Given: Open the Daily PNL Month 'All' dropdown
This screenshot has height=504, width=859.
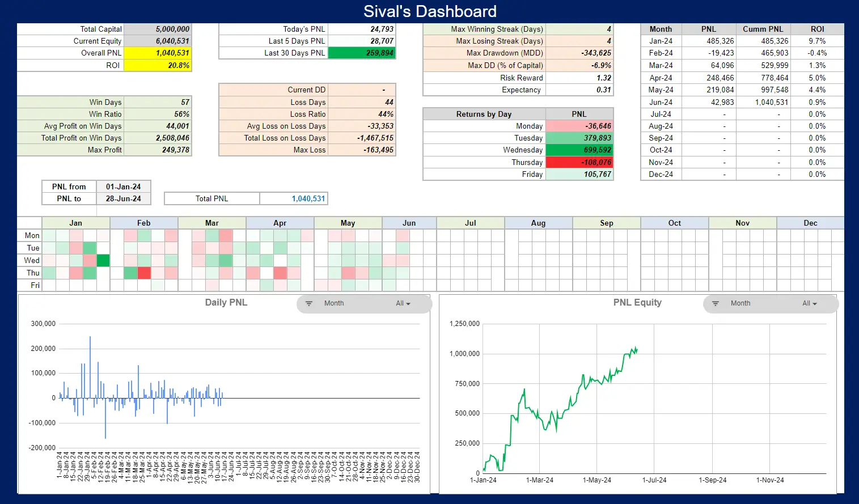Looking at the screenshot, I should (403, 303).
